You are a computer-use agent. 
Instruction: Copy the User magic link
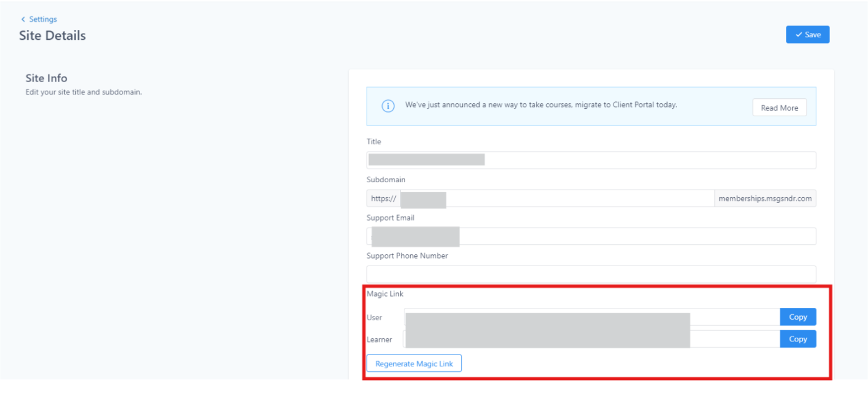click(x=798, y=317)
